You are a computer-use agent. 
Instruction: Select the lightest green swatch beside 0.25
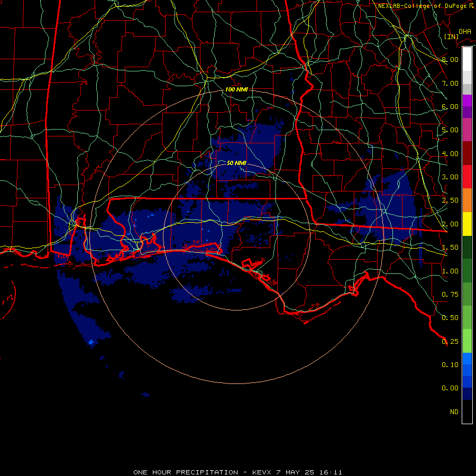click(x=467, y=341)
